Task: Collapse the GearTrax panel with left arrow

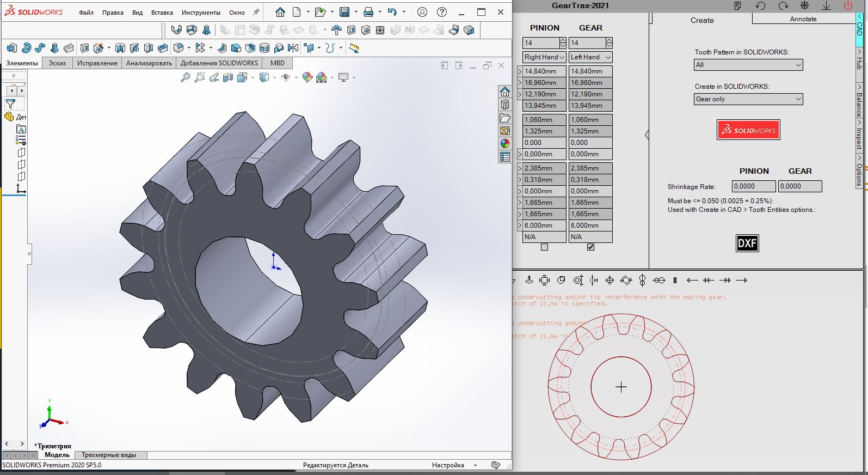Action: (x=647, y=135)
